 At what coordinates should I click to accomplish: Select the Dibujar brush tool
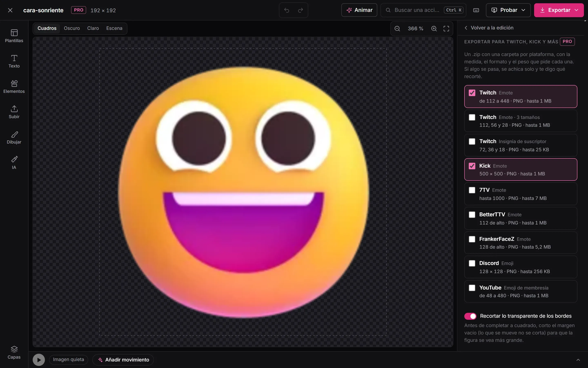click(14, 138)
